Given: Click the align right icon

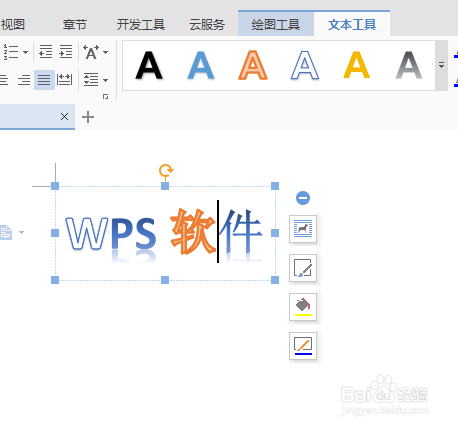Looking at the screenshot, I should (x=24, y=80).
